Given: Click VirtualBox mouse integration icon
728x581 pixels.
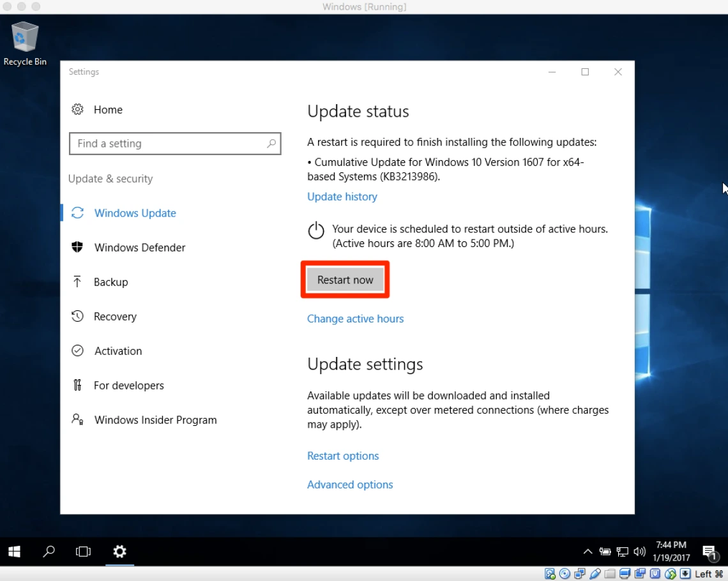Looking at the screenshot, I should tap(670, 574).
